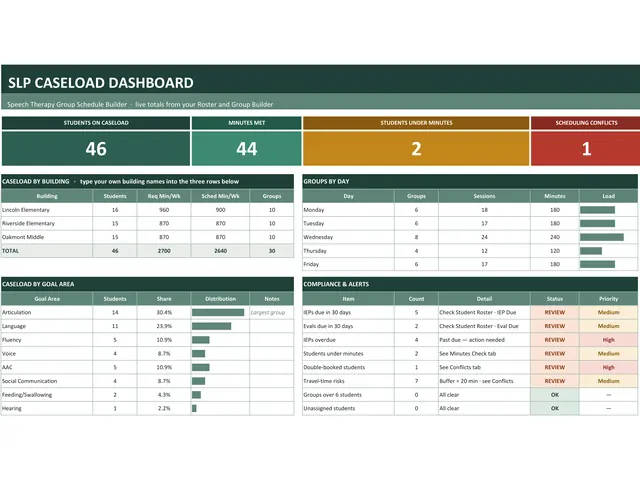Click the Sched Min/Wk column header
The width and height of the screenshot is (640, 480).
click(220, 196)
